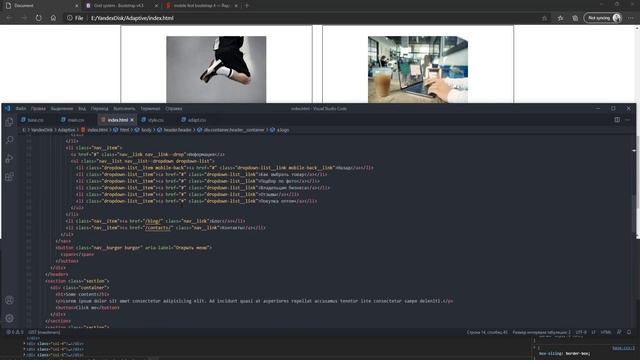Viewport: 640px width, 360px height.
Task: Switch to the adapt.css editor tab
Action: [196, 120]
